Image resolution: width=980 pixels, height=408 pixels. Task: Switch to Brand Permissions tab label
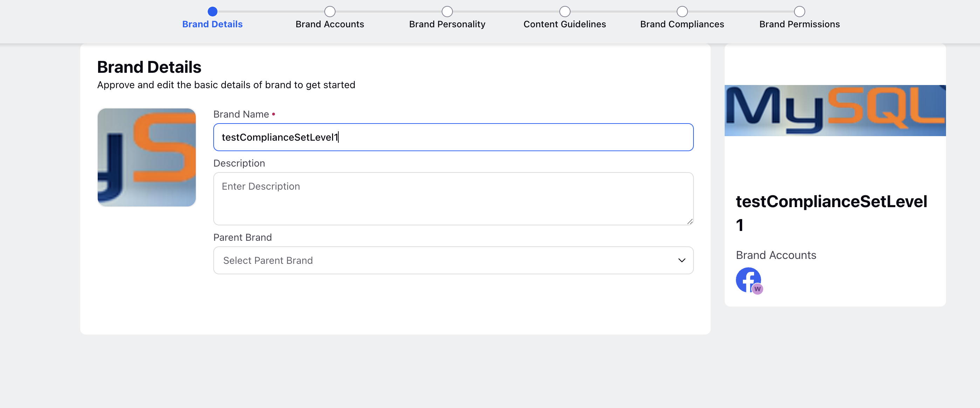[x=799, y=24]
